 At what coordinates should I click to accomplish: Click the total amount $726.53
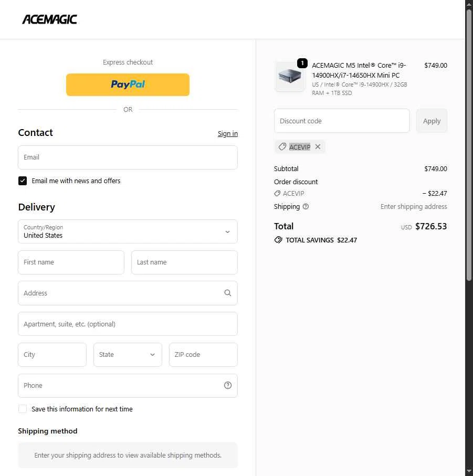tap(431, 227)
